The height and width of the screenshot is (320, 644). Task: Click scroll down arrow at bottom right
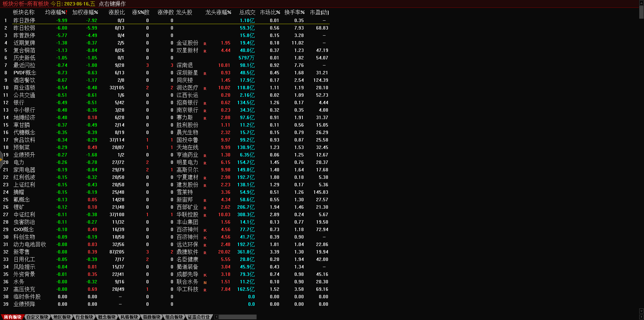pyautogui.click(x=641, y=311)
